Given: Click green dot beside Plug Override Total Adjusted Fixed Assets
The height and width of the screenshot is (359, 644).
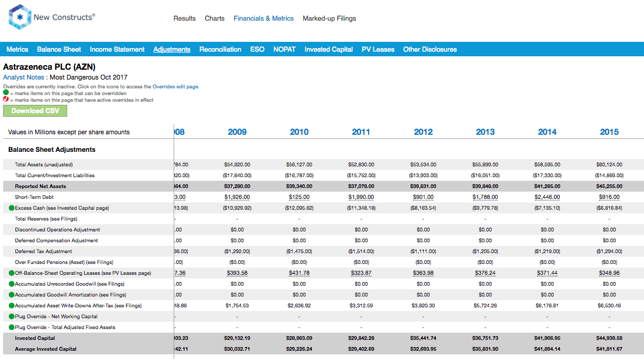Looking at the screenshot, I should [x=11, y=327].
